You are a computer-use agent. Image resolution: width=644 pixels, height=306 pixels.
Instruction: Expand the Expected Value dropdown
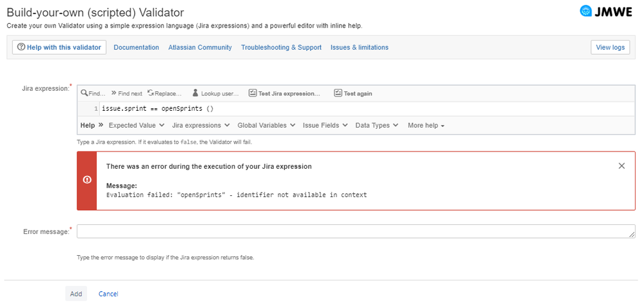point(137,126)
